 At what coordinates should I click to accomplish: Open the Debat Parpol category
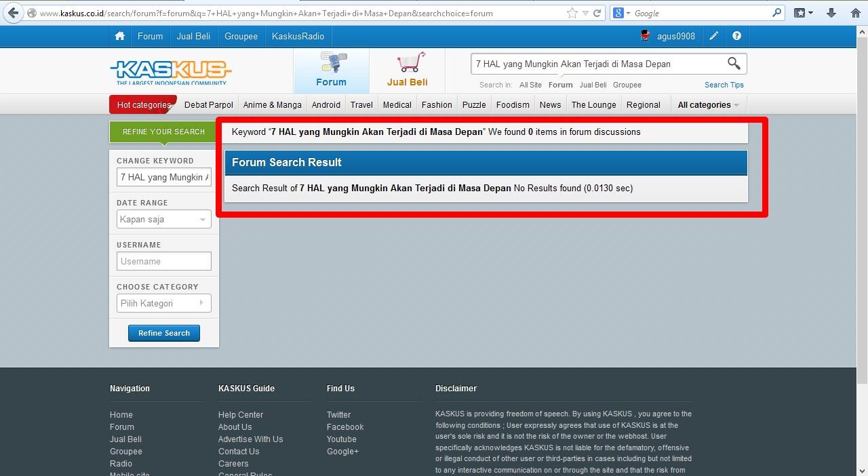point(208,104)
